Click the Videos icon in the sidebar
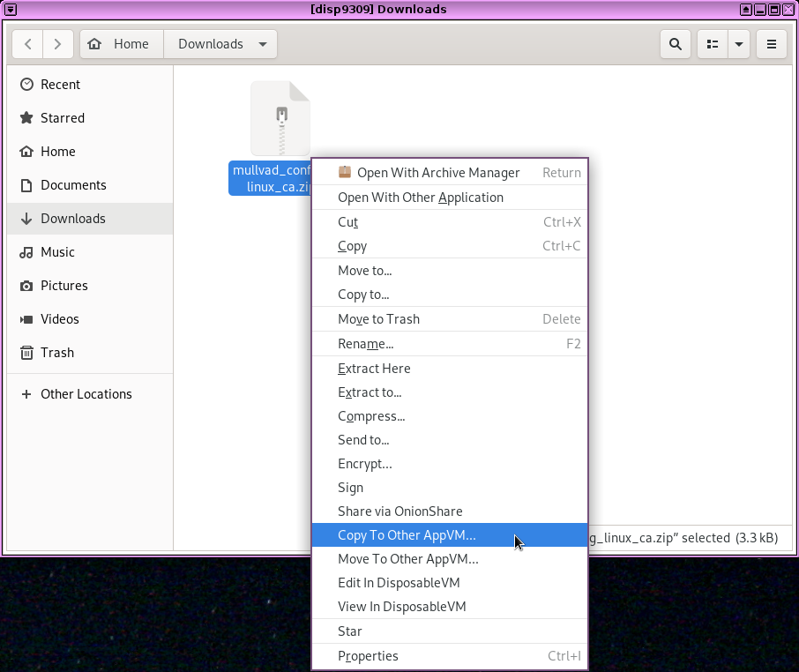 click(26, 319)
